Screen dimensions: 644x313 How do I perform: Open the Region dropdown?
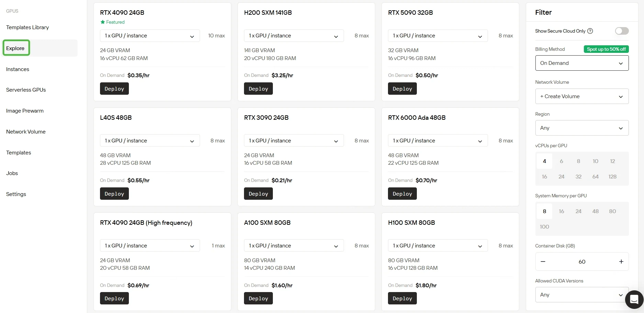pyautogui.click(x=582, y=128)
